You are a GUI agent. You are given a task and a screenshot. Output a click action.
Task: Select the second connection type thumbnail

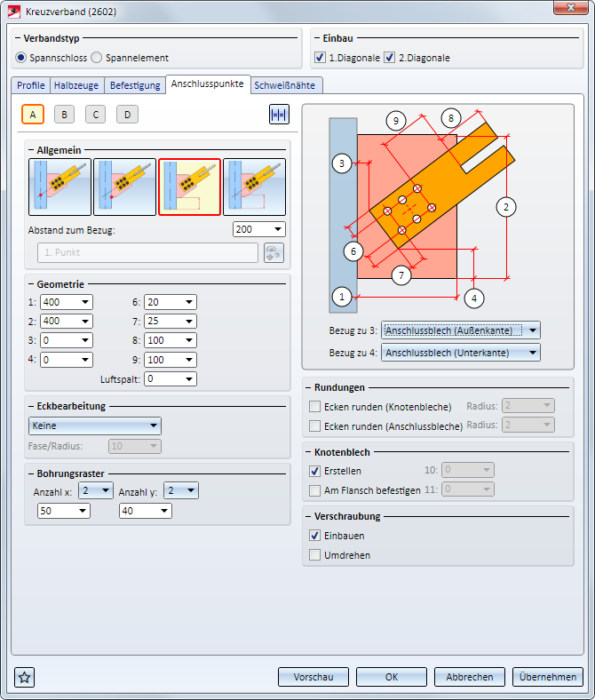coord(125,187)
